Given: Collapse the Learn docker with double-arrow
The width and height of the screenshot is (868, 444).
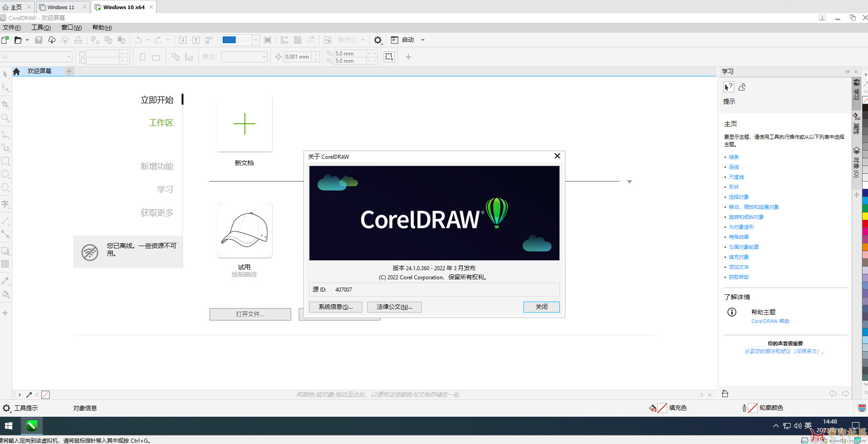Looking at the screenshot, I should click(847, 71).
